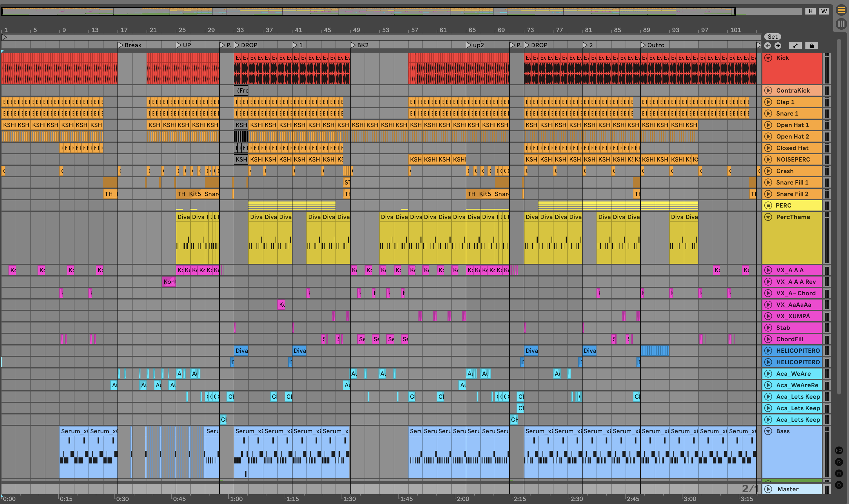Switch to Arrangement view selector icon
Image resolution: width=849 pixels, height=504 pixels.
[x=841, y=11]
